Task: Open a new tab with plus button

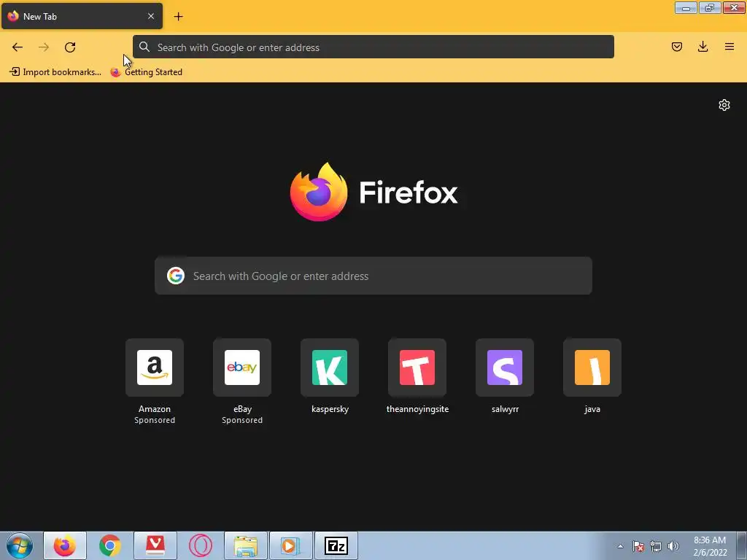Action: tap(178, 17)
